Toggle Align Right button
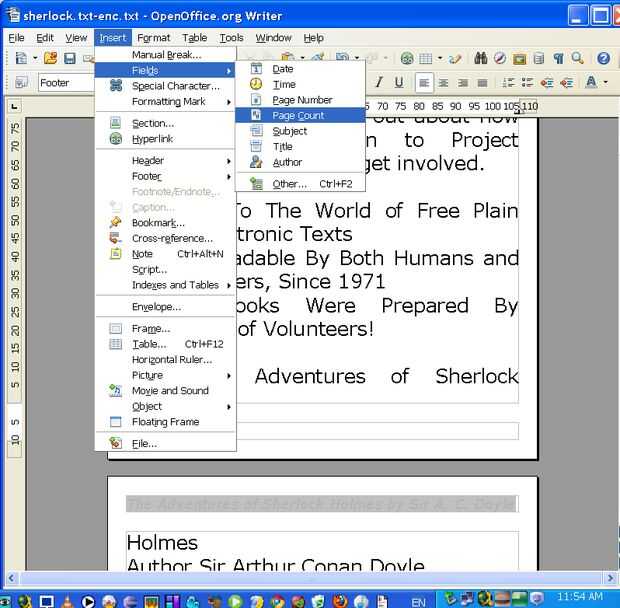Viewport: 620px width, 608px height. click(463, 83)
